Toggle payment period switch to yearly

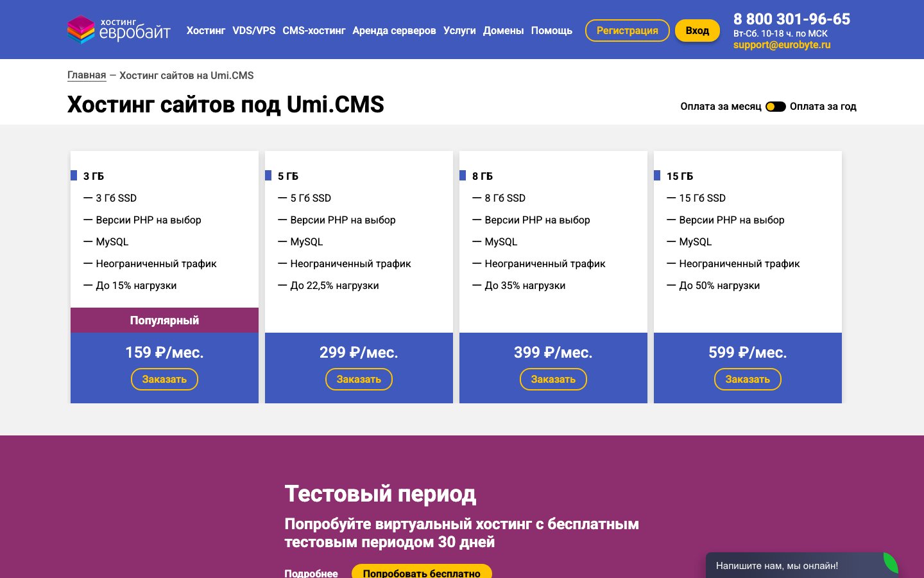[x=775, y=107]
